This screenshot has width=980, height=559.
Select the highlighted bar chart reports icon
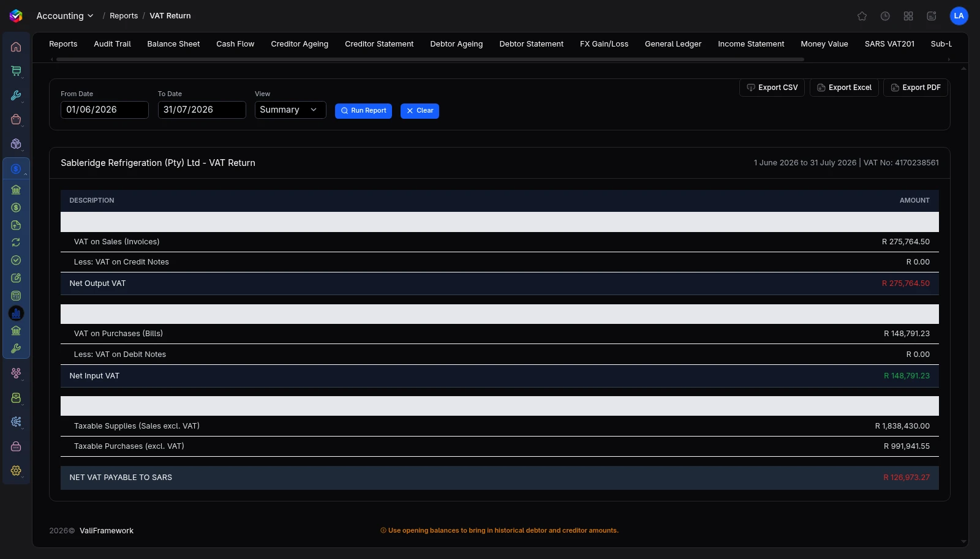16,313
